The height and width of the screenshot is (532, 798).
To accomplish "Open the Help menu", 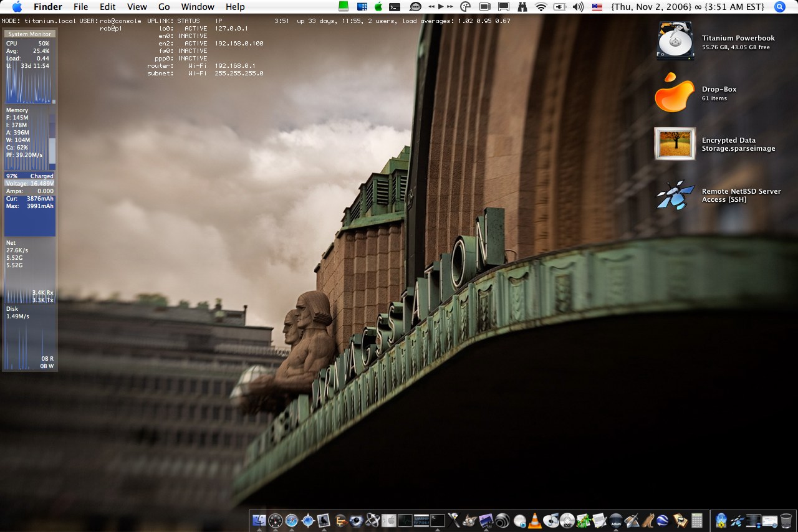I will click(x=235, y=7).
